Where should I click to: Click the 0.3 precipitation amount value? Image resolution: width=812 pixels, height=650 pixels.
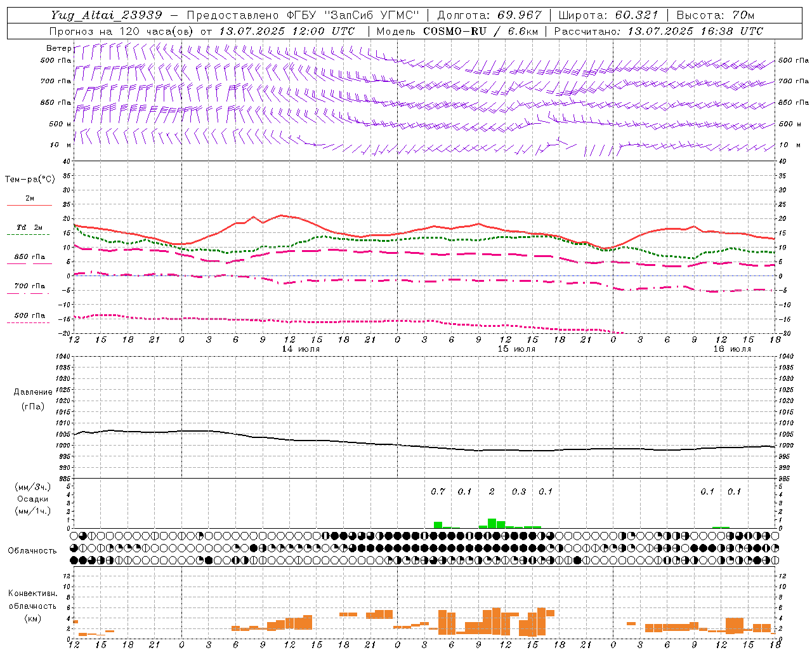coord(519,492)
